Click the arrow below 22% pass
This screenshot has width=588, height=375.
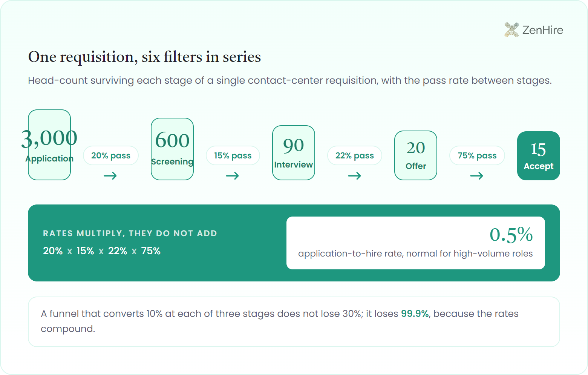355,176
